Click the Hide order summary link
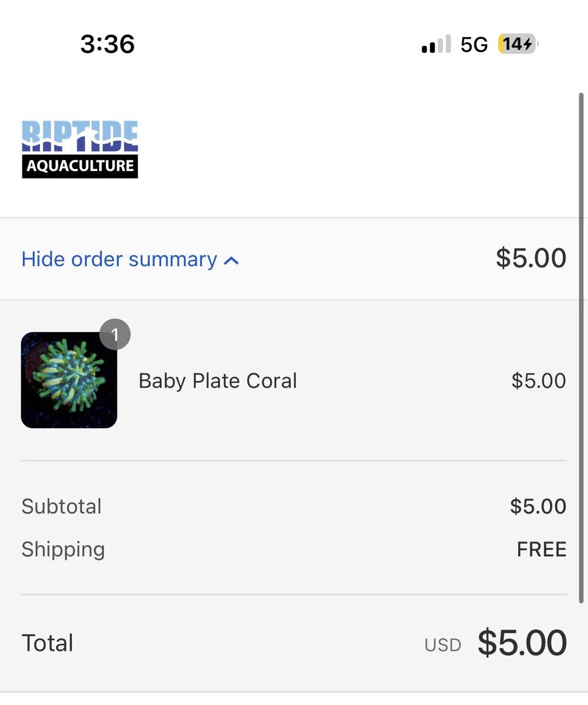The image size is (588, 705). [x=119, y=259]
